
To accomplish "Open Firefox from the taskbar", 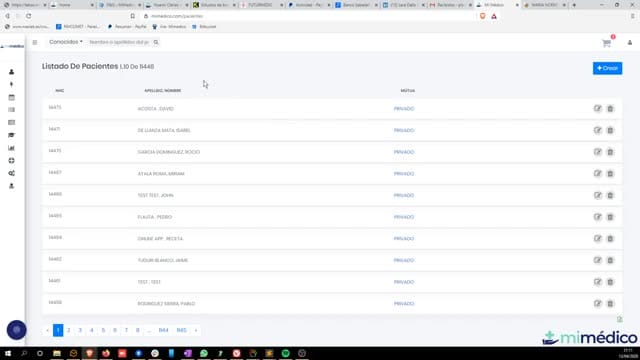I will pyautogui.click(x=106, y=353).
